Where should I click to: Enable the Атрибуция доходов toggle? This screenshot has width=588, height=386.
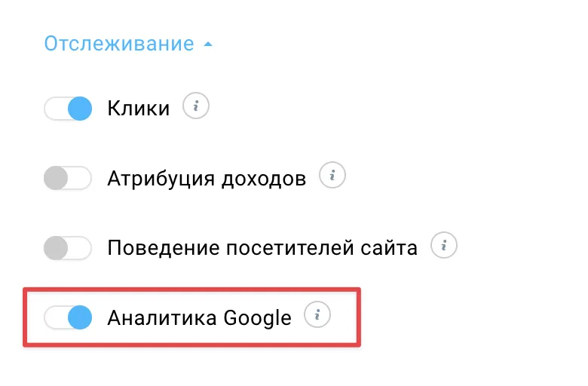(68, 178)
